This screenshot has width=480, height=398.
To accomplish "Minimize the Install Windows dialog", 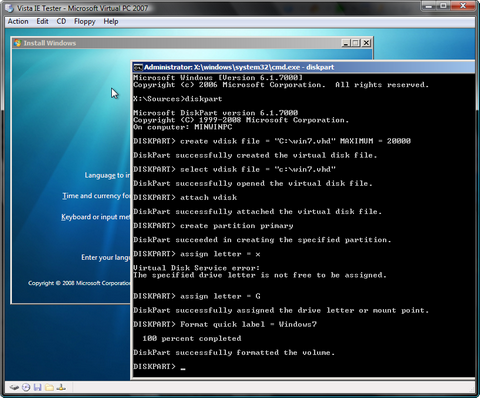I will tap(346, 43).
